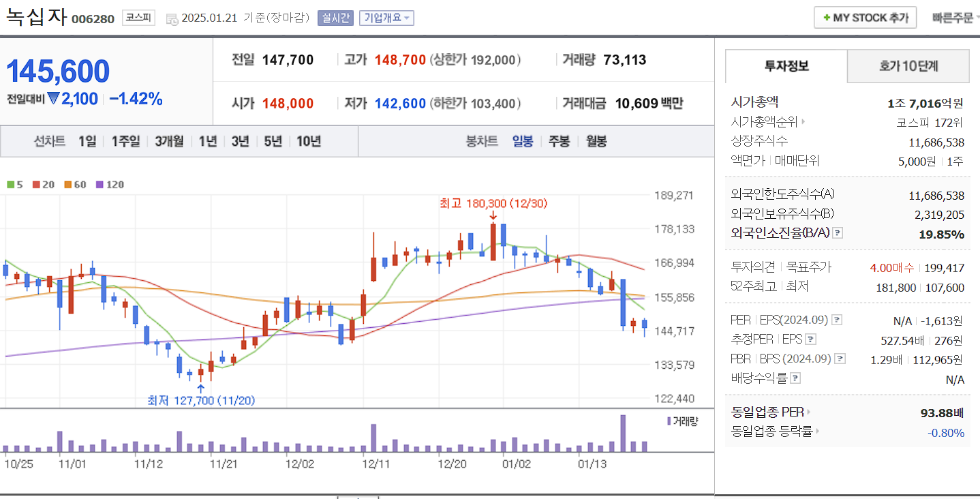Open the help tooltip beside PER | EPS

click(x=837, y=319)
